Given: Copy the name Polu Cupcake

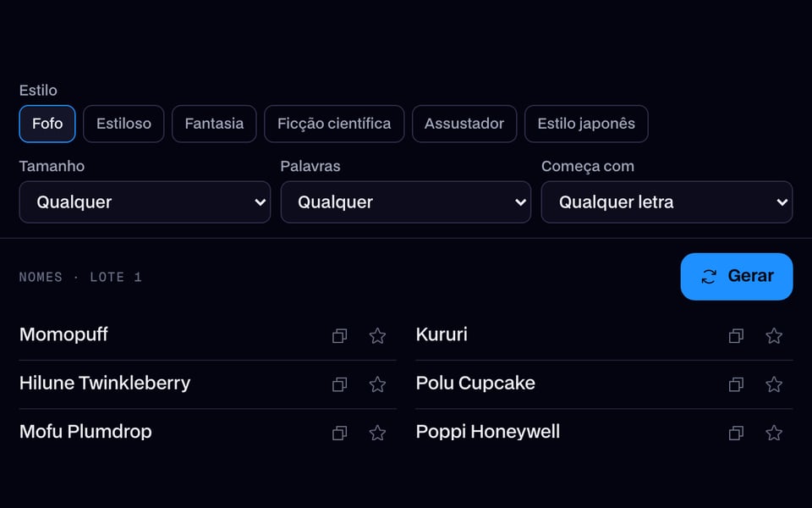Looking at the screenshot, I should [x=737, y=384].
